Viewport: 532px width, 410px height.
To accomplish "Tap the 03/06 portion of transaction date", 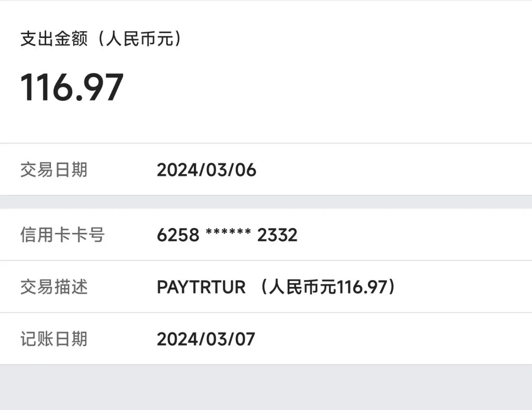I will [232, 170].
